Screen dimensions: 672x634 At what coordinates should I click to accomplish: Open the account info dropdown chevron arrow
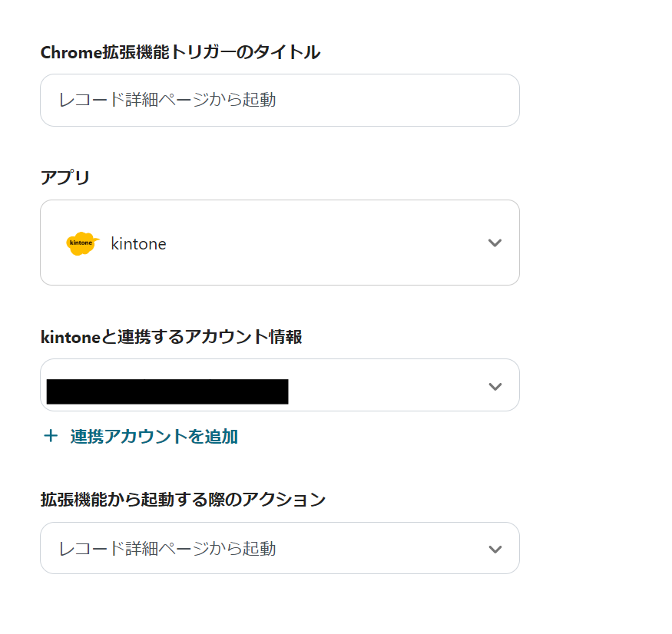coord(495,386)
